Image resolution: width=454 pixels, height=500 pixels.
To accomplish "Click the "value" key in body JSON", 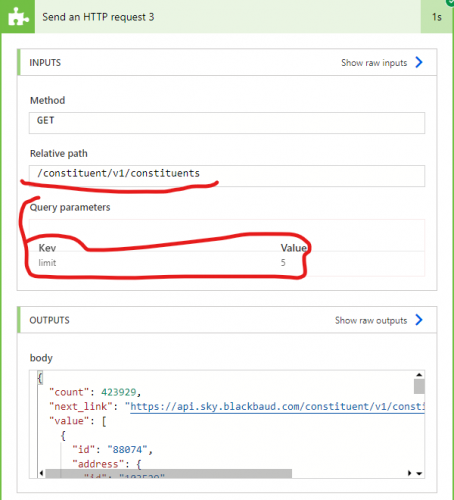I will pos(69,421).
